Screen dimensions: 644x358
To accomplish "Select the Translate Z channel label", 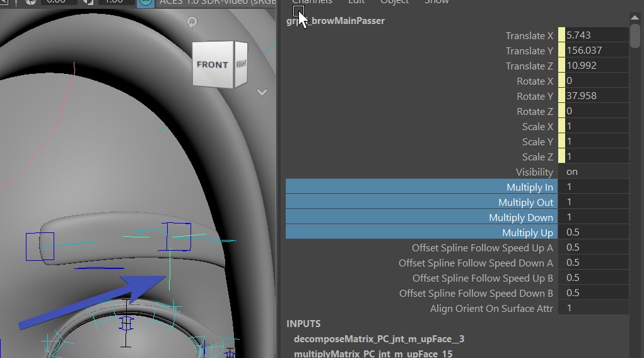I will (x=529, y=66).
